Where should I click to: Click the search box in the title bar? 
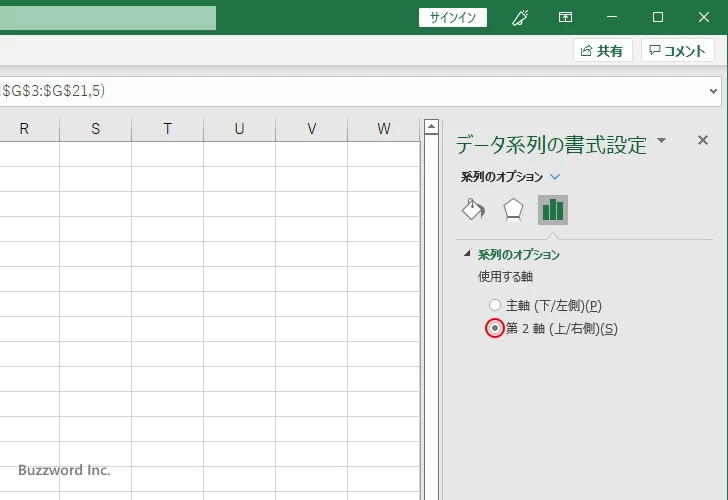coord(108,18)
